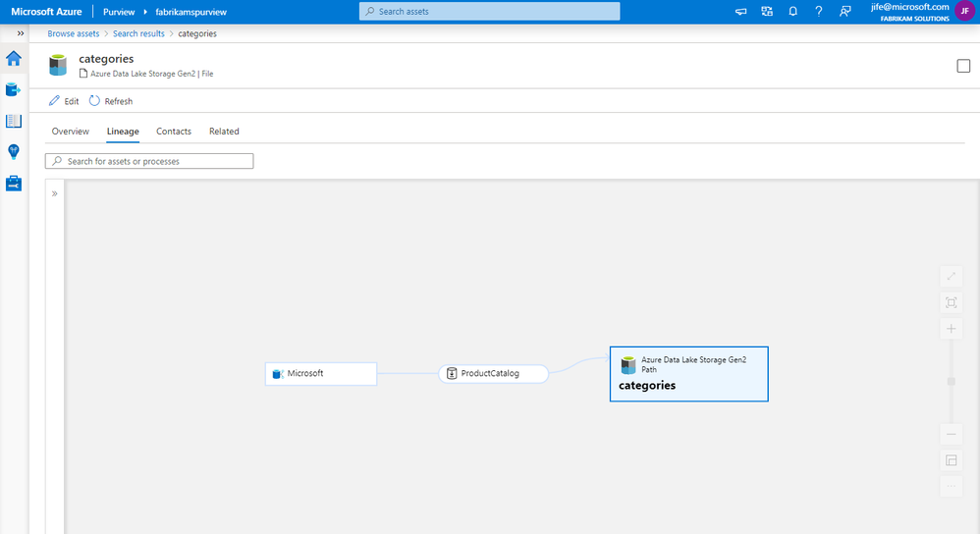Click the 'categories' breadcrumb text
This screenshot has width=980, height=534.
[197, 33]
